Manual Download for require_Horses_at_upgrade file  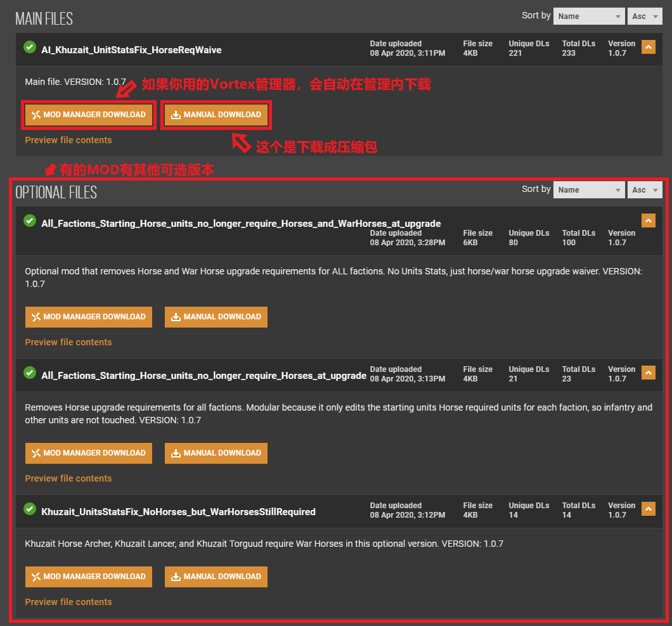pyautogui.click(x=216, y=453)
